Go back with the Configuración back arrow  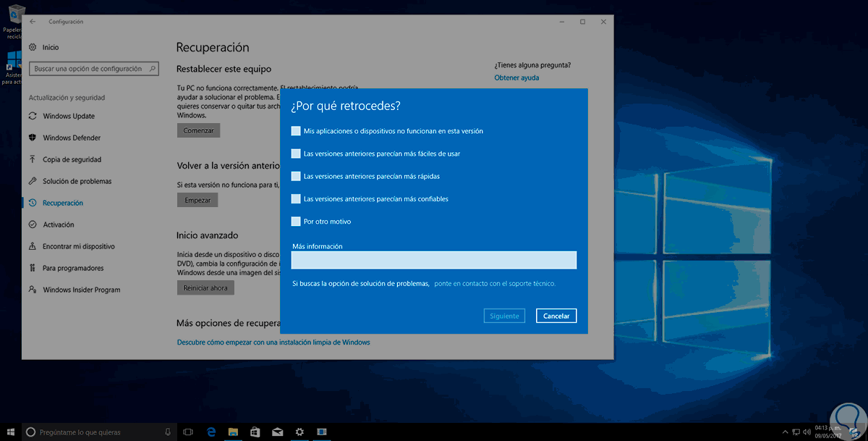[33, 22]
